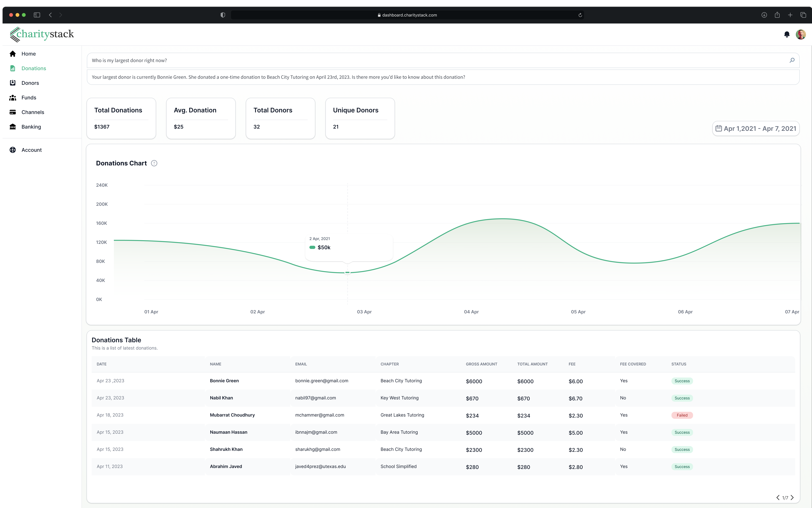
Task: Sort by the STATUS column header
Action: click(678, 364)
